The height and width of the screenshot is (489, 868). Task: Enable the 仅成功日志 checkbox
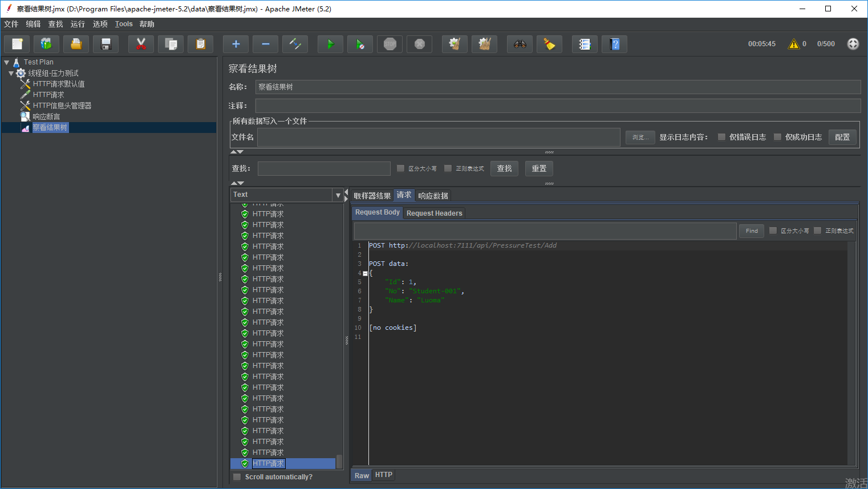click(x=778, y=137)
